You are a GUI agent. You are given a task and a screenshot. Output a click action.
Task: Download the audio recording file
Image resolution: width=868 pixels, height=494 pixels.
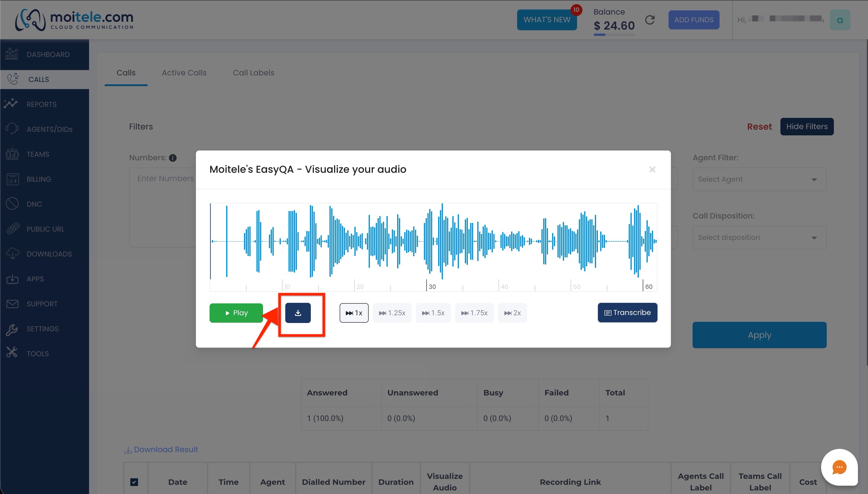coord(298,313)
